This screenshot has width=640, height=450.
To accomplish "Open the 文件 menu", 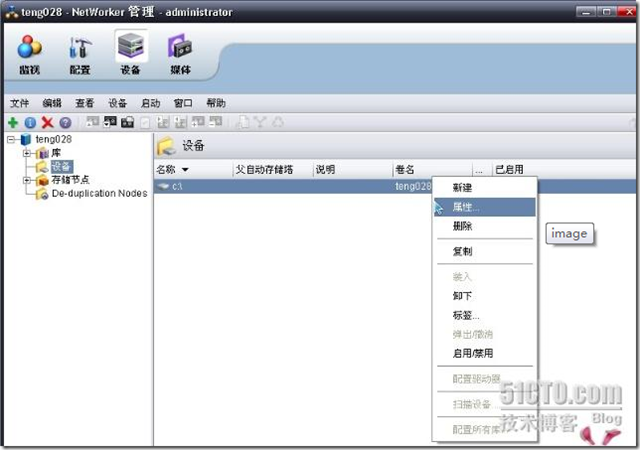I will point(20,103).
